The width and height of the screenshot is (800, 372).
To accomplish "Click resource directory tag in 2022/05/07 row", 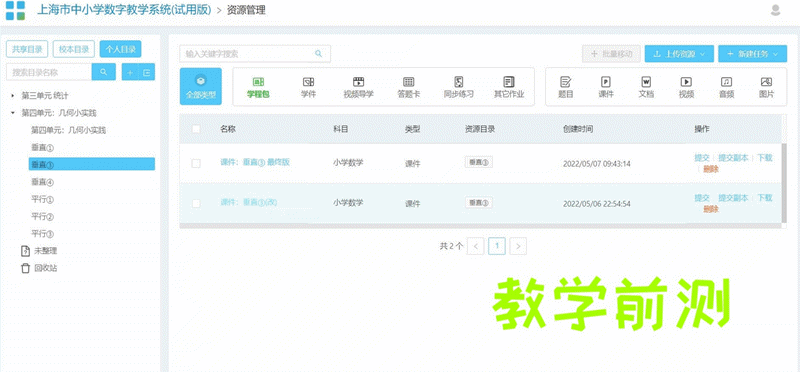I will 479,162.
